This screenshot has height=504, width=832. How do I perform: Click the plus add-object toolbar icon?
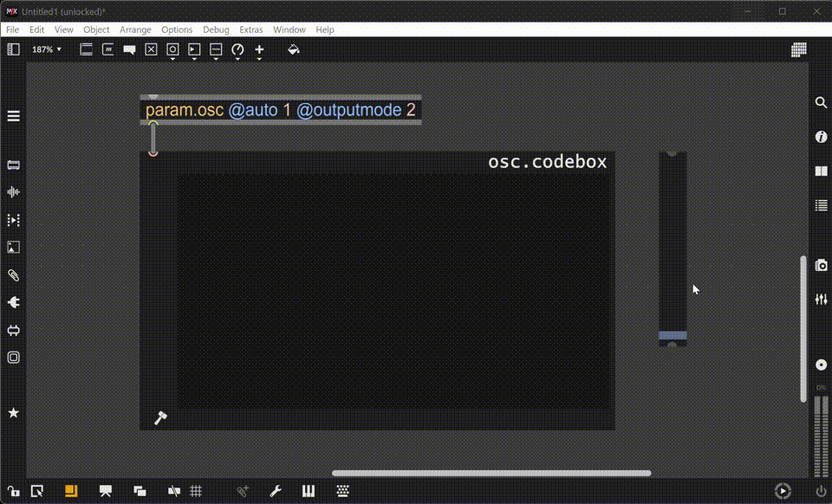pyautogui.click(x=259, y=48)
